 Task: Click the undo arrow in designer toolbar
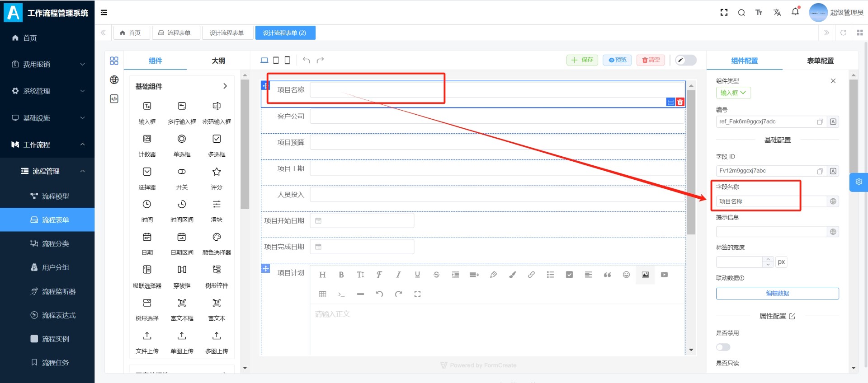(x=306, y=60)
